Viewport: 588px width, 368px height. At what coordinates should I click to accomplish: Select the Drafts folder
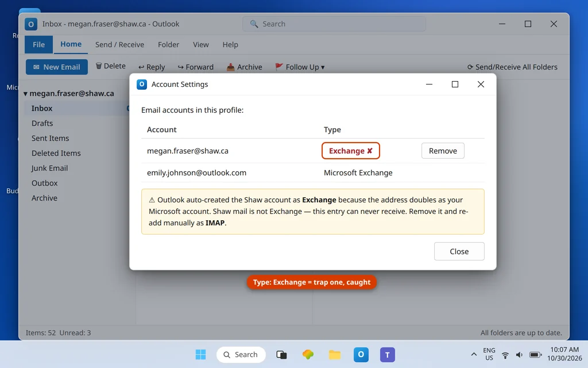pos(42,123)
